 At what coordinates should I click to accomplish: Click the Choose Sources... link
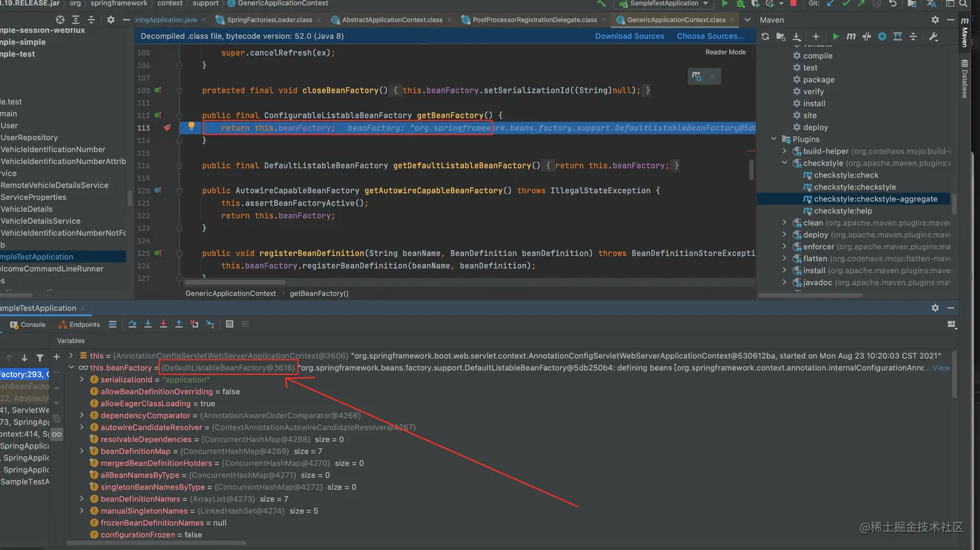coord(710,36)
